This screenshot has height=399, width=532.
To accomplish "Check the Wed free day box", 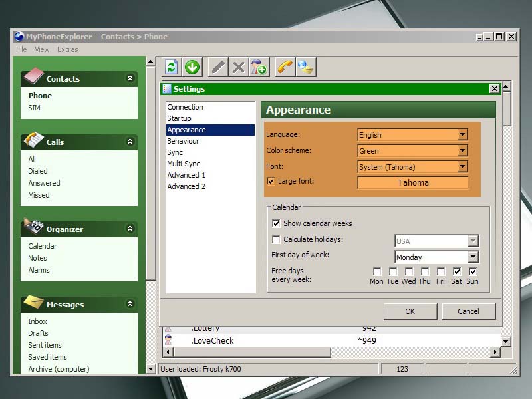I will click(x=409, y=271).
